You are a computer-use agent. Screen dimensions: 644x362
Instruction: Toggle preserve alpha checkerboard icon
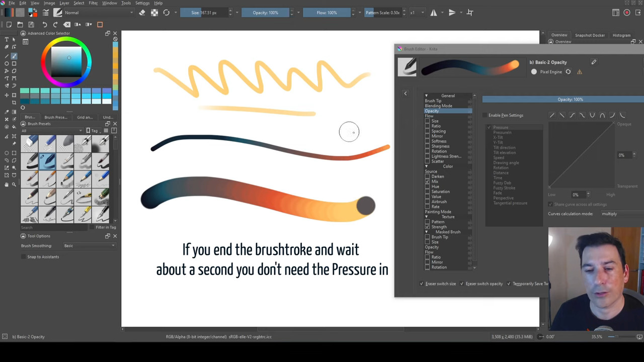pyautogui.click(x=154, y=13)
